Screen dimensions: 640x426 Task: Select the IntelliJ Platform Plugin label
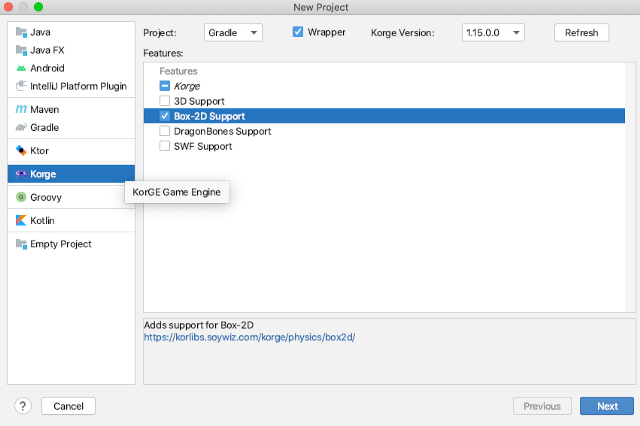(x=78, y=86)
